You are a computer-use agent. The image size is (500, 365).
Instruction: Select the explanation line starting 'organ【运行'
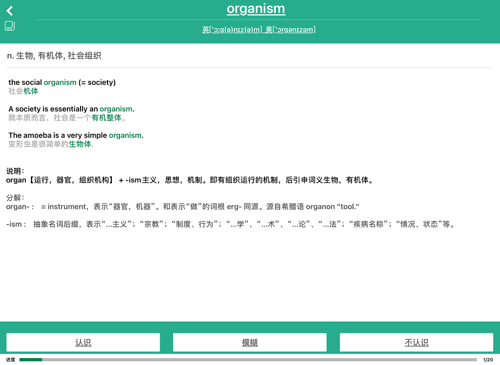[x=190, y=180]
